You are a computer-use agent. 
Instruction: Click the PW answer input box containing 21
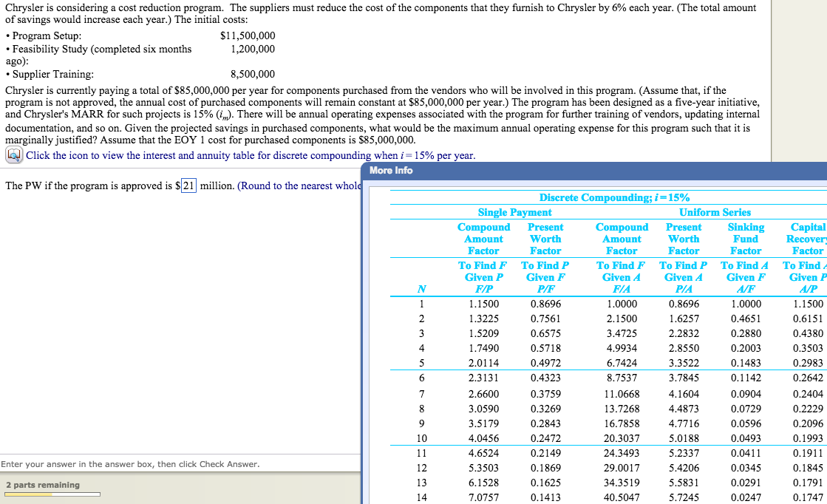[188, 185]
